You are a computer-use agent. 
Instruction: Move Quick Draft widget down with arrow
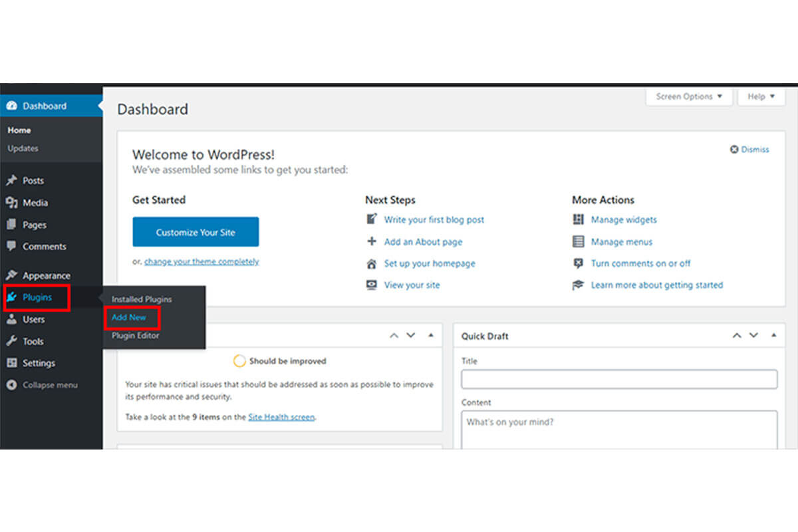pyautogui.click(x=754, y=336)
